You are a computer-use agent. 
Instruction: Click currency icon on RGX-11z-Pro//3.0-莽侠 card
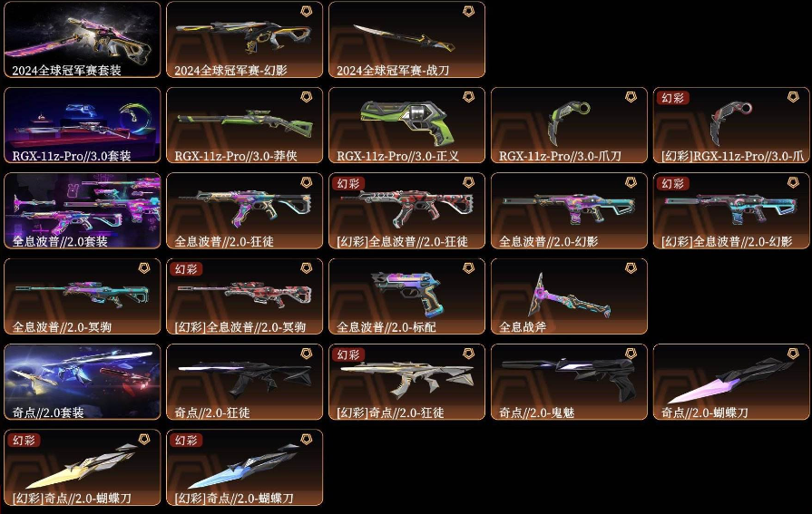coord(307,97)
